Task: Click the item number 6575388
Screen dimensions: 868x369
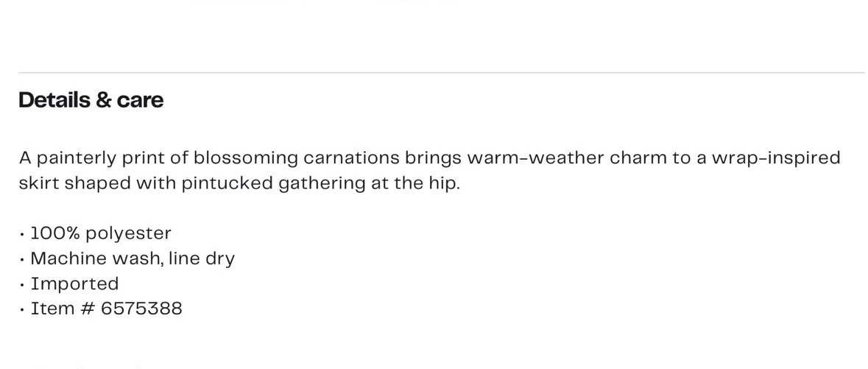Action: coord(141,309)
